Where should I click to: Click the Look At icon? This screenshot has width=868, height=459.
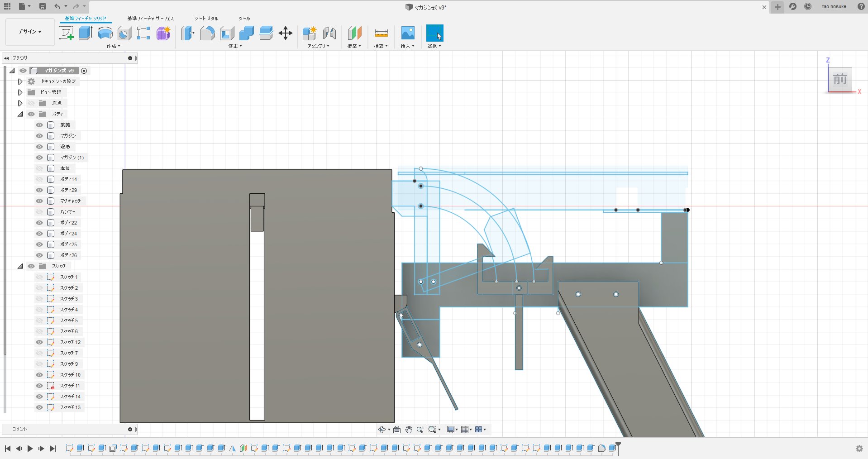[397, 430]
